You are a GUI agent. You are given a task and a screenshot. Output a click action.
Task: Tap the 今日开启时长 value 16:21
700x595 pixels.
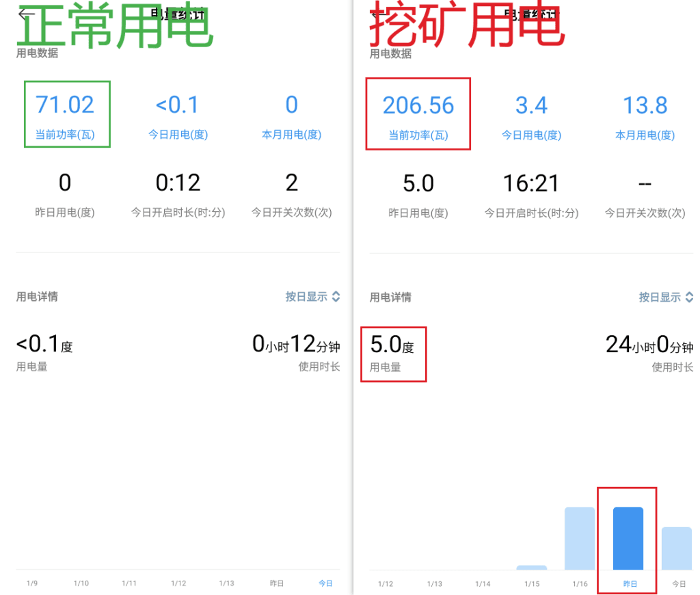[531, 182]
